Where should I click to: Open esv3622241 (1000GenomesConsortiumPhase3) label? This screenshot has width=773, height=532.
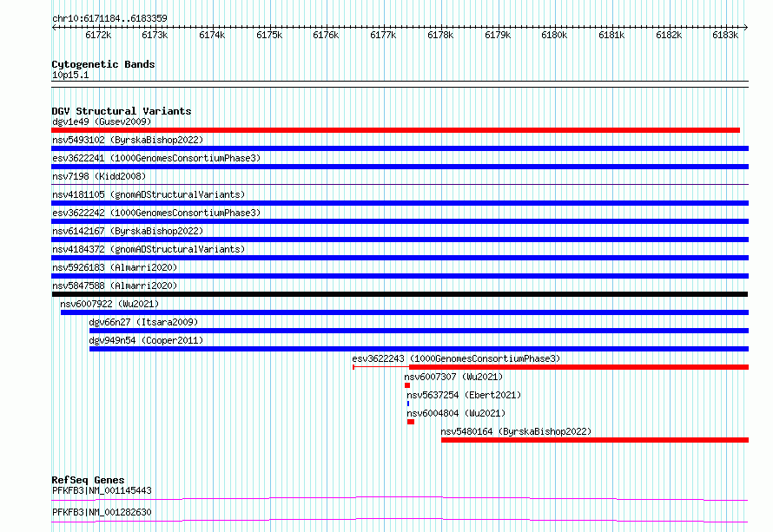pos(156,158)
